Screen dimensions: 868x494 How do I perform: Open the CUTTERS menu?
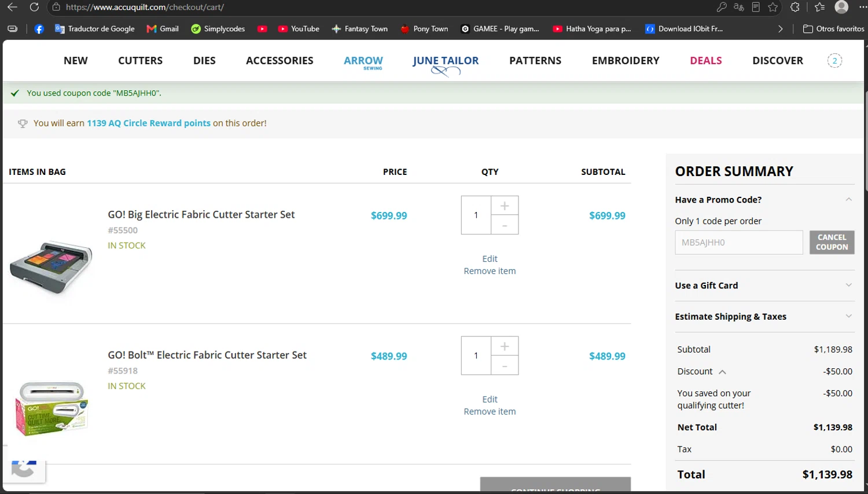[x=141, y=60]
